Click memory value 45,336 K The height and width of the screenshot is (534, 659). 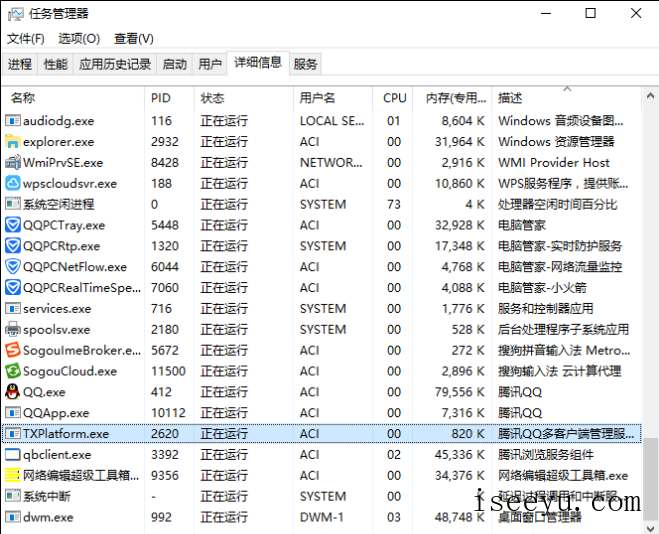point(459,455)
